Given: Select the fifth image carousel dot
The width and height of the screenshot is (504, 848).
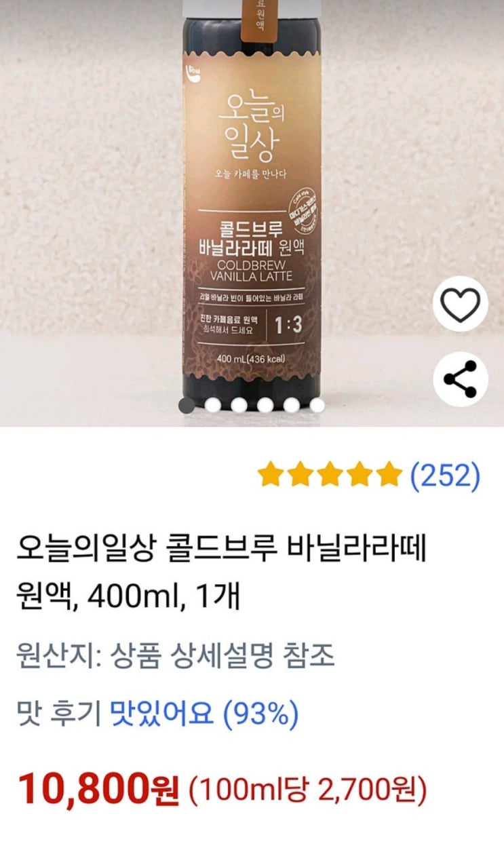Looking at the screenshot, I should coord(292,405).
